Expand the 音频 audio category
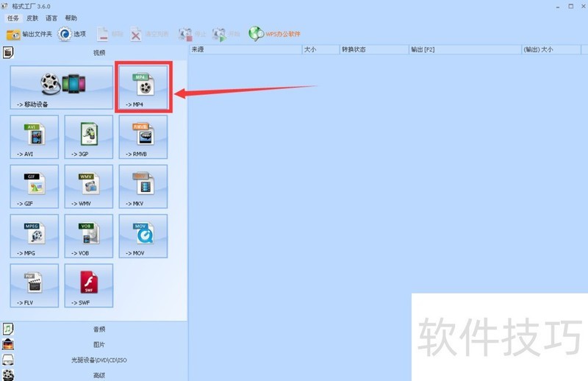Image resolution: width=588 pixels, height=381 pixels. pos(94,330)
